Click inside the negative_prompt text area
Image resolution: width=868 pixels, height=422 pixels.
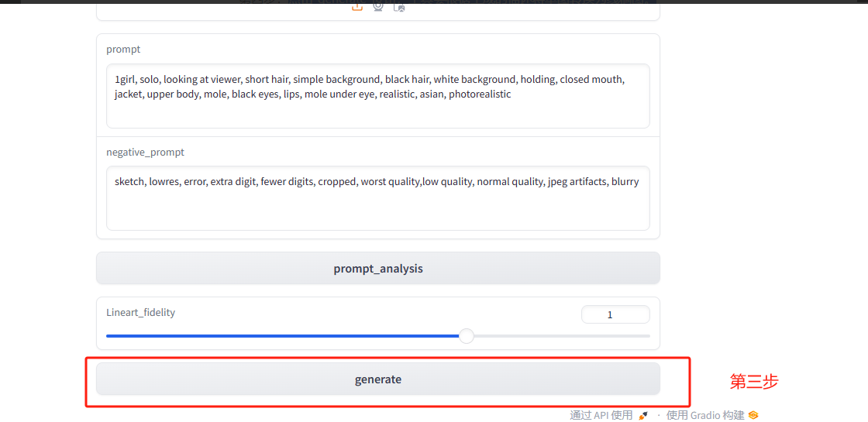(378, 209)
